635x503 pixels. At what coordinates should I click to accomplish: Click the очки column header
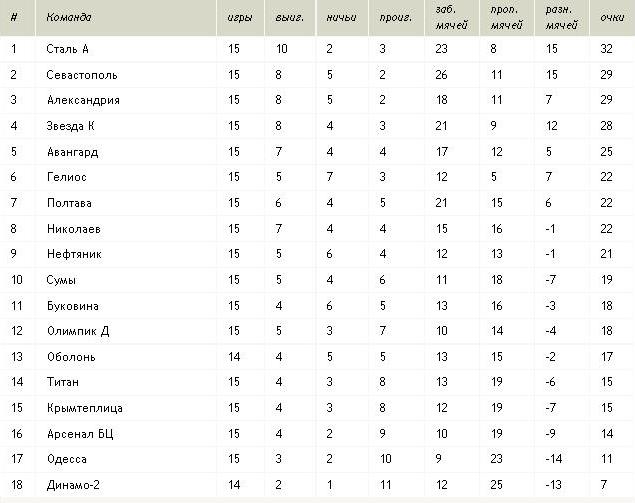point(612,17)
